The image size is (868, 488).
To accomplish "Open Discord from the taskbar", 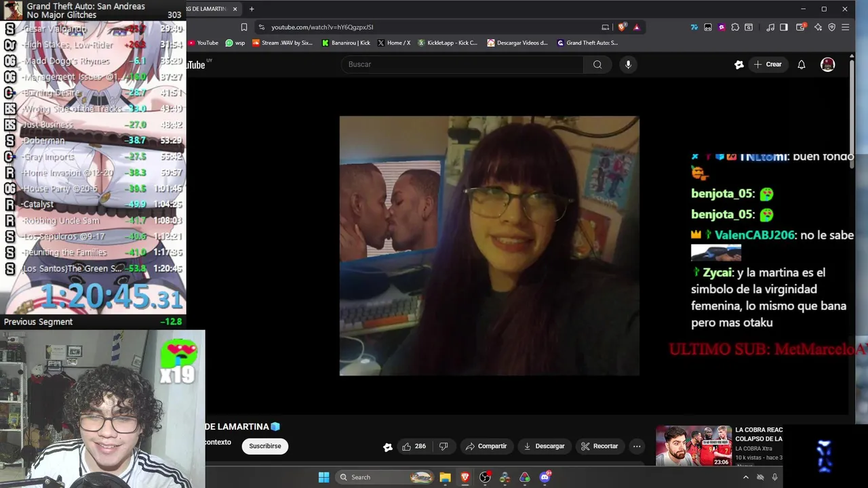I will point(545,477).
